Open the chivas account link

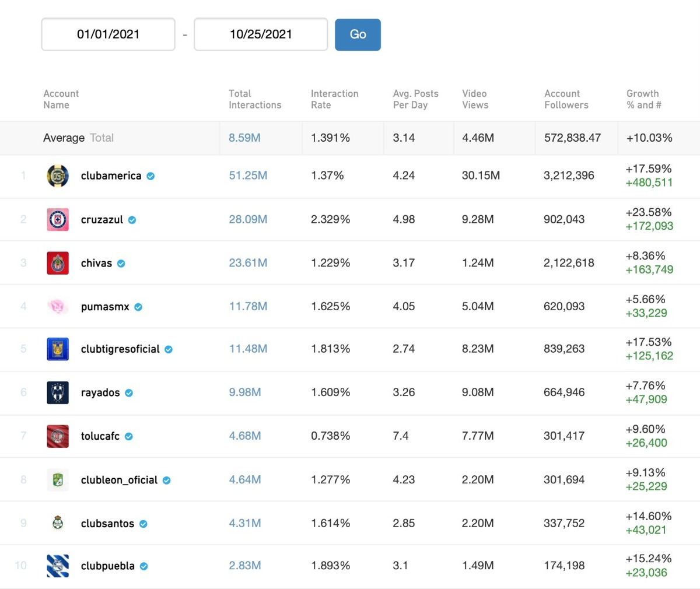pyautogui.click(x=96, y=263)
